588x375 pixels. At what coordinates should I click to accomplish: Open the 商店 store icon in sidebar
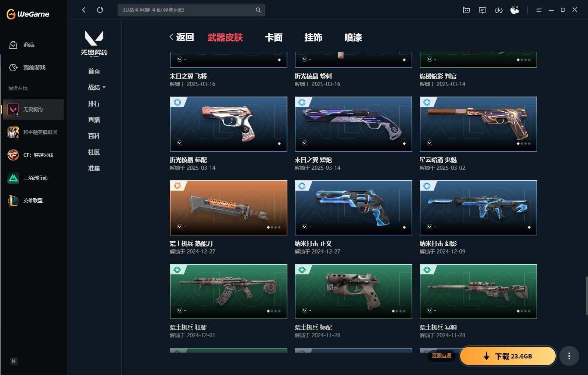coord(13,45)
